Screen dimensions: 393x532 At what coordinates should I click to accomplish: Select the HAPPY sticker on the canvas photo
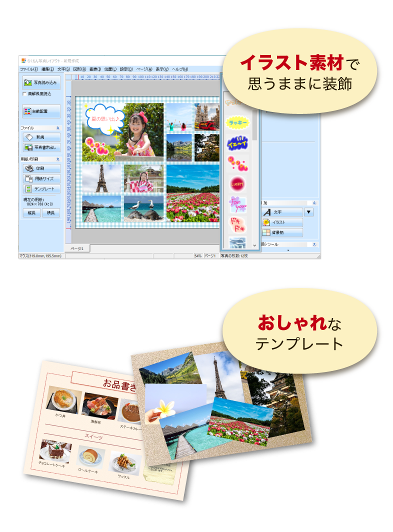point(96,146)
